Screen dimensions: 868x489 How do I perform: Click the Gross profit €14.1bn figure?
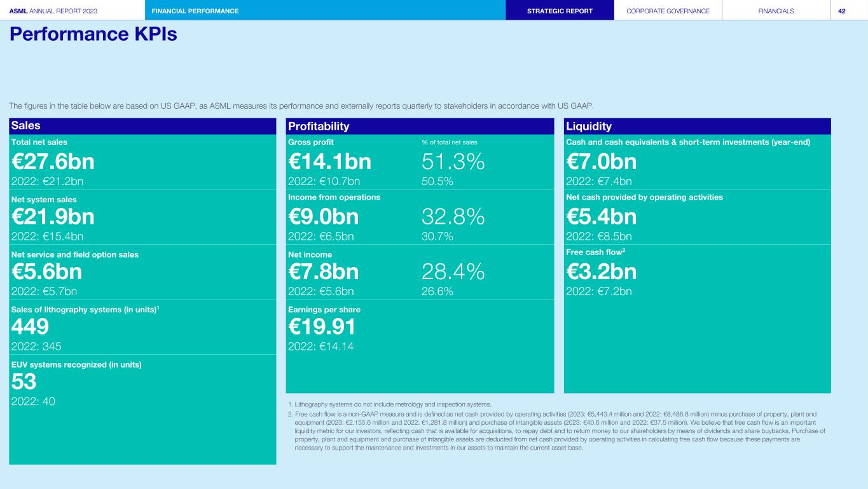[x=329, y=162]
